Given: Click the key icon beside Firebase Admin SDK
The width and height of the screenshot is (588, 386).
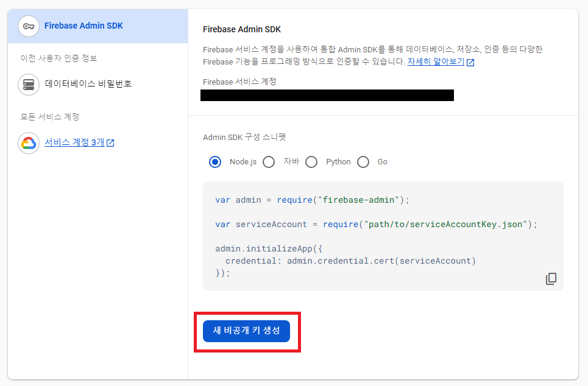Looking at the screenshot, I should point(29,26).
